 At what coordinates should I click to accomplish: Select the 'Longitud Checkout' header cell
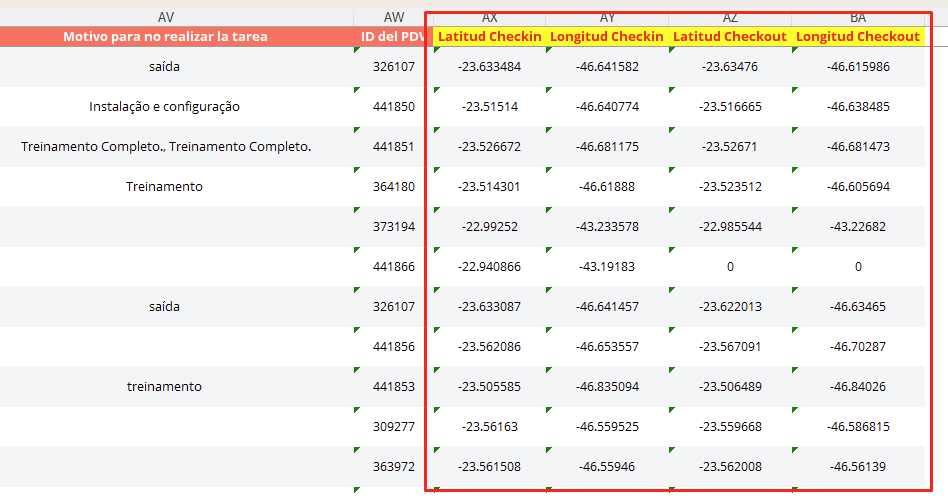857,37
